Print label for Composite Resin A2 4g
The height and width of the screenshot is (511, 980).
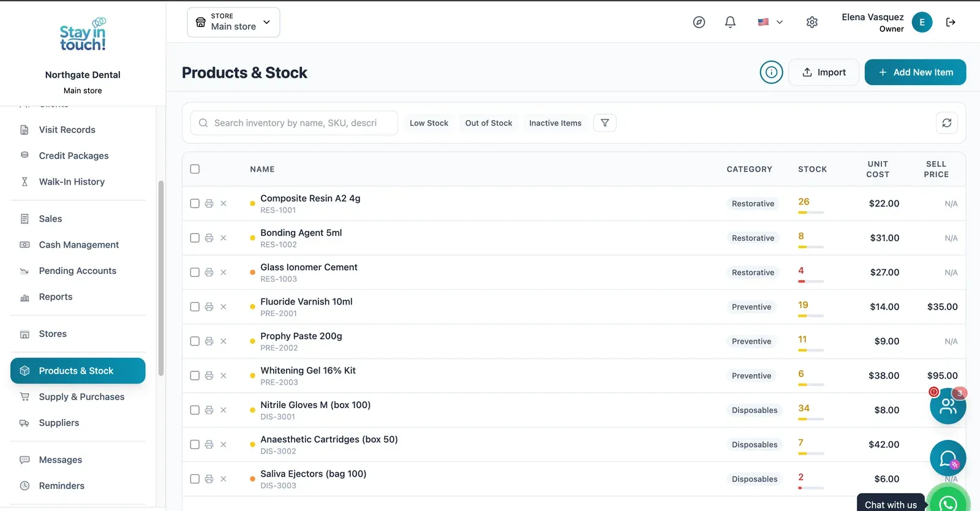(209, 203)
